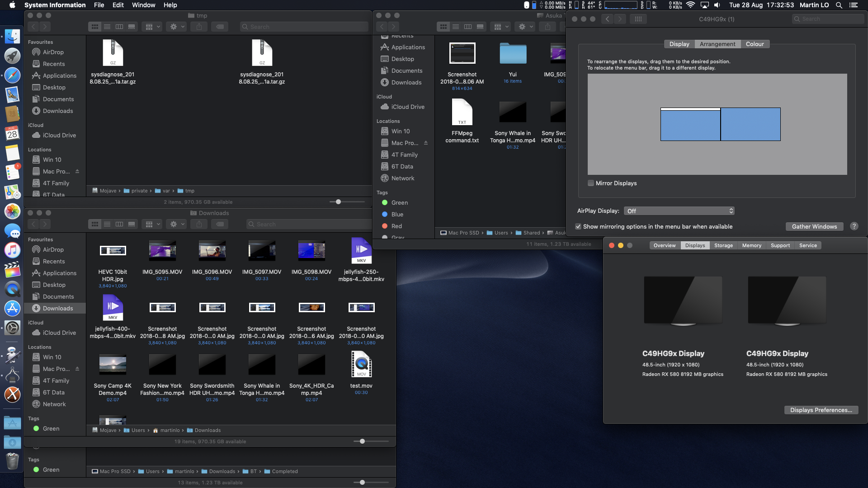Open the Apple menu
Screen dimensions: 868x488
pyautogui.click(x=12, y=5)
